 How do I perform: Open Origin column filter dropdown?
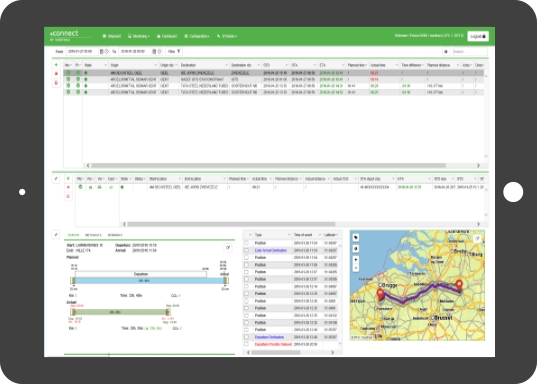pos(156,65)
